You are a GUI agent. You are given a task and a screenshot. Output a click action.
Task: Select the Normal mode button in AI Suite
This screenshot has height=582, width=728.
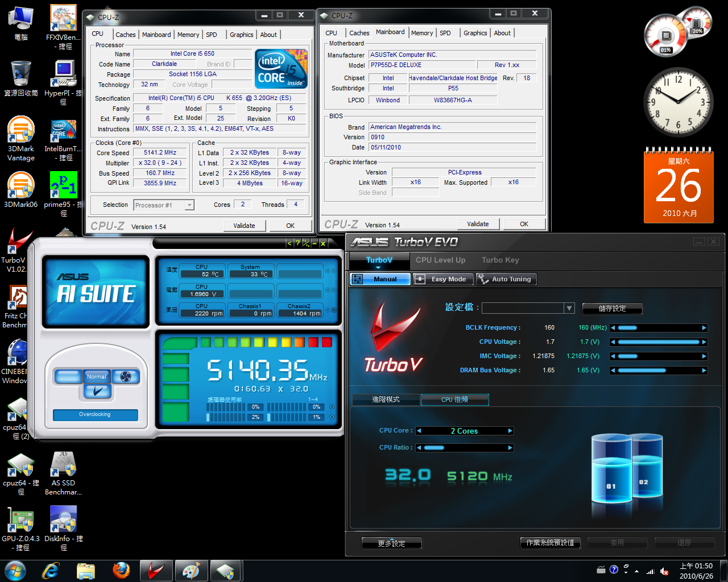coord(97,376)
